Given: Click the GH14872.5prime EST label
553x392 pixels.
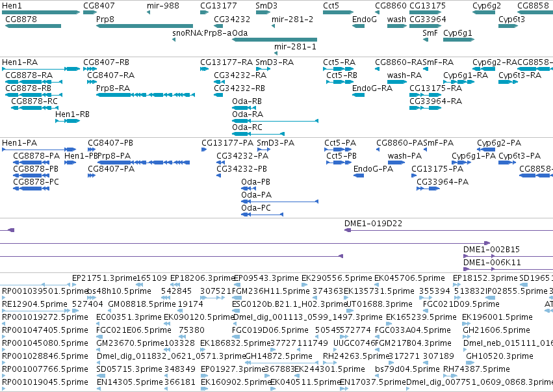Looking at the screenshot, I should click(279, 356).
